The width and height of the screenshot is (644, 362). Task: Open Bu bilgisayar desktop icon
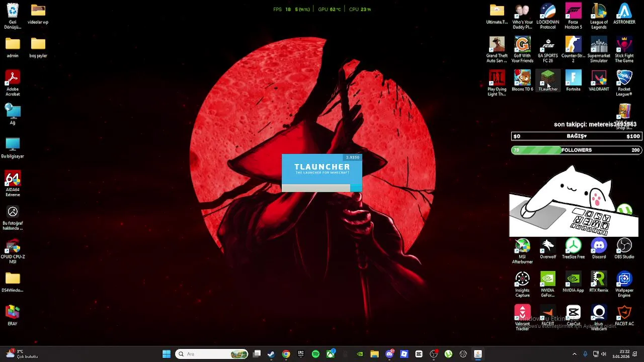tap(13, 148)
